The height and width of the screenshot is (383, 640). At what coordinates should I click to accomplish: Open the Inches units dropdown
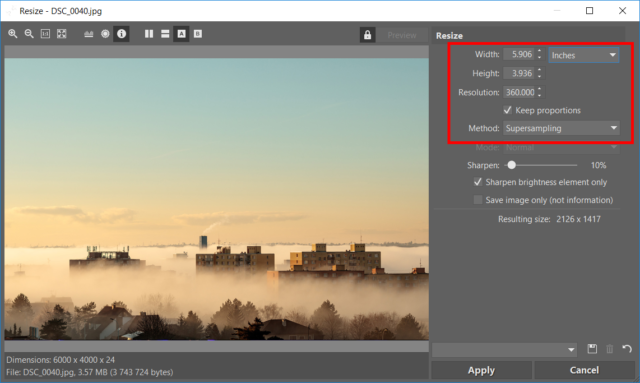pyautogui.click(x=584, y=55)
